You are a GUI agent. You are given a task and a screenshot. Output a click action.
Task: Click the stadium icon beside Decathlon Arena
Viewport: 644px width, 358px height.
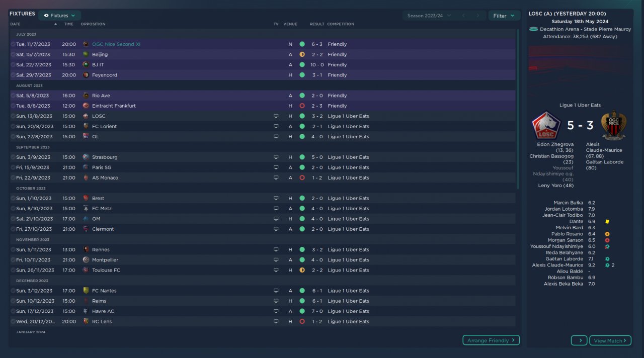click(533, 29)
